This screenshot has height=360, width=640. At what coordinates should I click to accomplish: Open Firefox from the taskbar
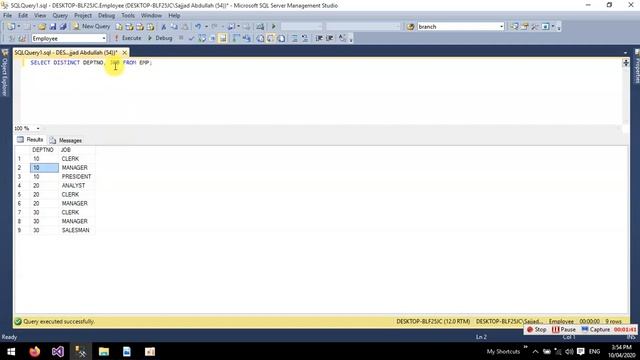pos(35,351)
